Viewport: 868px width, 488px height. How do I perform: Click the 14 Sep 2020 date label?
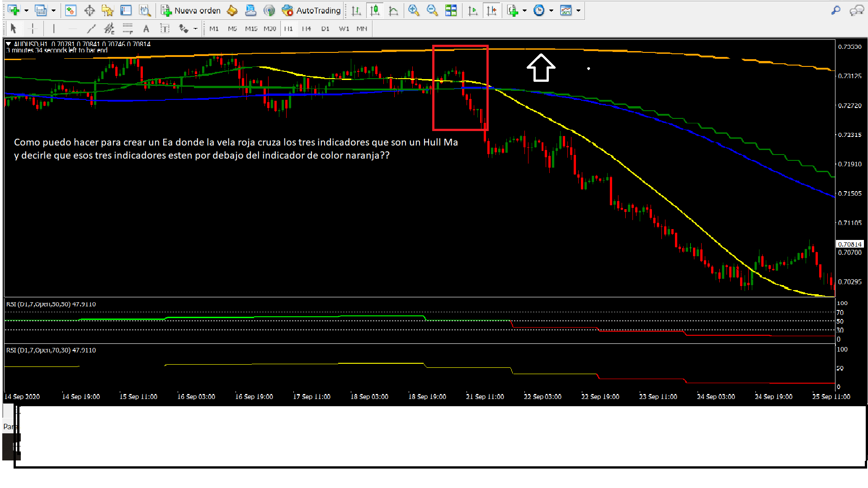pyautogui.click(x=22, y=397)
